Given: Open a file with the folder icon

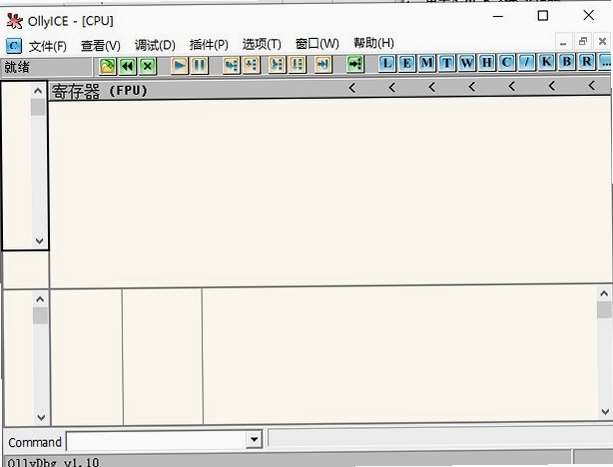Looking at the screenshot, I should 108,66.
